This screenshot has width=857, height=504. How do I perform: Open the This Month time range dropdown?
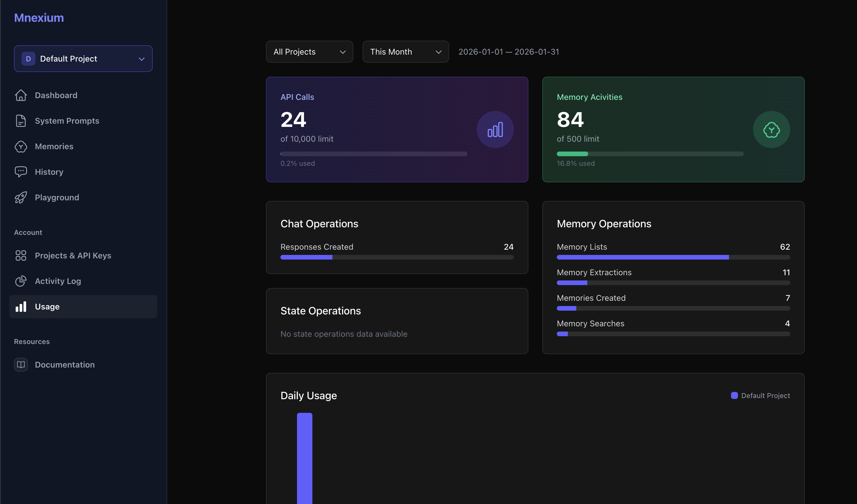coord(405,52)
